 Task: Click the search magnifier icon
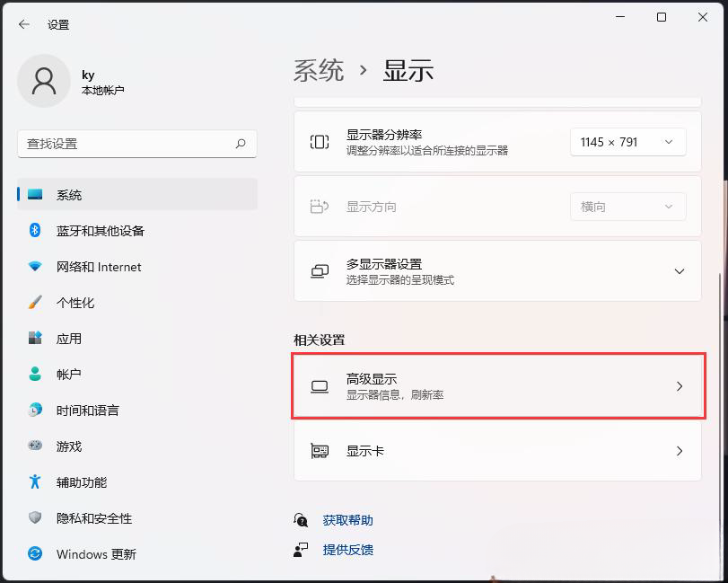[241, 143]
